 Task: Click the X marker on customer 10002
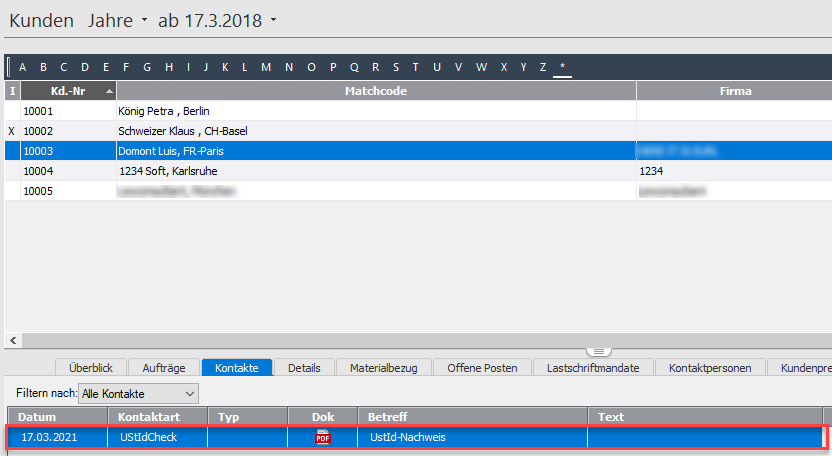tap(12, 131)
